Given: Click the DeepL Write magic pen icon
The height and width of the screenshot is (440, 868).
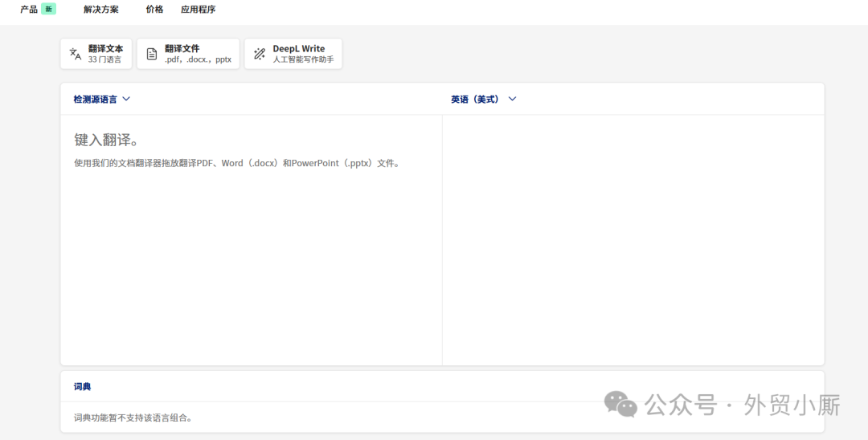Looking at the screenshot, I should tap(259, 54).
